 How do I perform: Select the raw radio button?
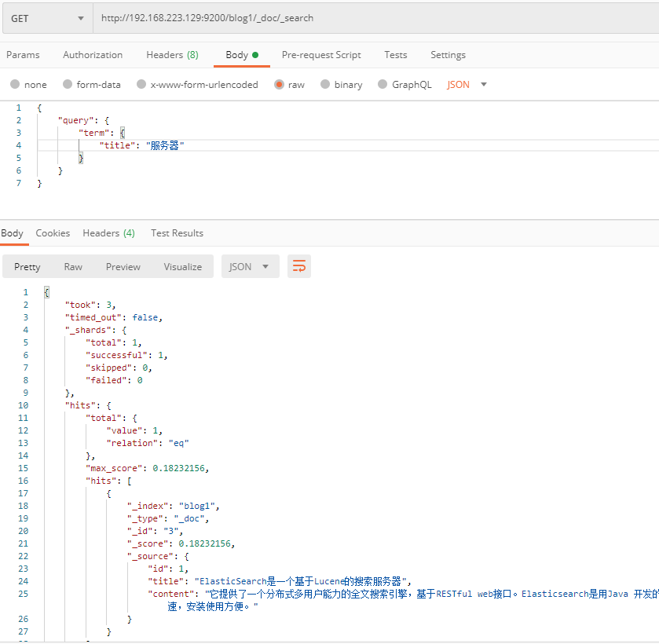pyautogui.click(x=279, y=85)
